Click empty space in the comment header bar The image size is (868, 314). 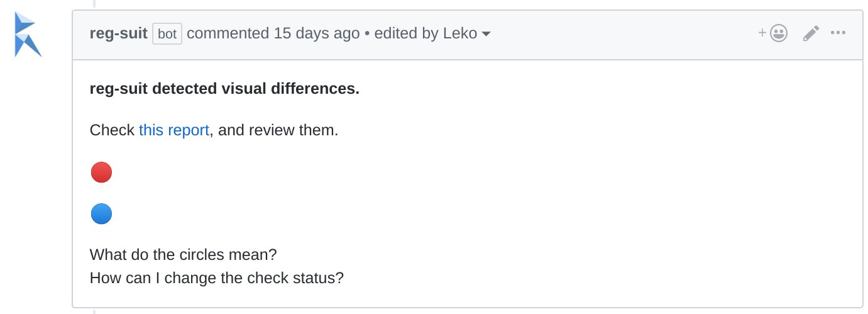[x=622, y=35]
